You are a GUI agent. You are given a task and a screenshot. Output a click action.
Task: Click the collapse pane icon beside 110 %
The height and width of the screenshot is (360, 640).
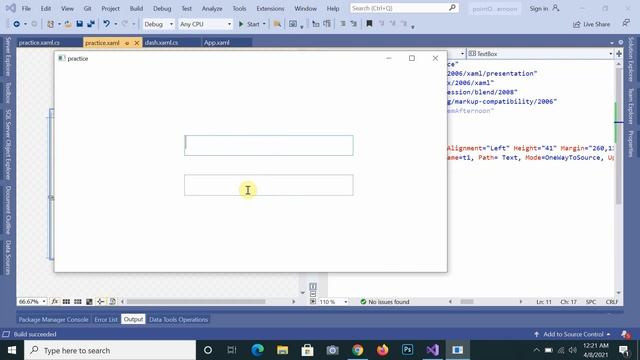click(x=313, y=302)
